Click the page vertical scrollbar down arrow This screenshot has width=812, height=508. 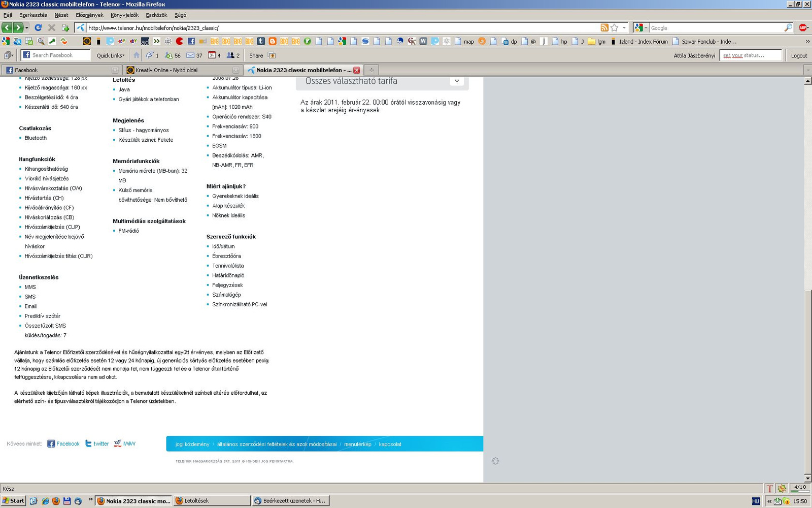[x=807, y=479]
